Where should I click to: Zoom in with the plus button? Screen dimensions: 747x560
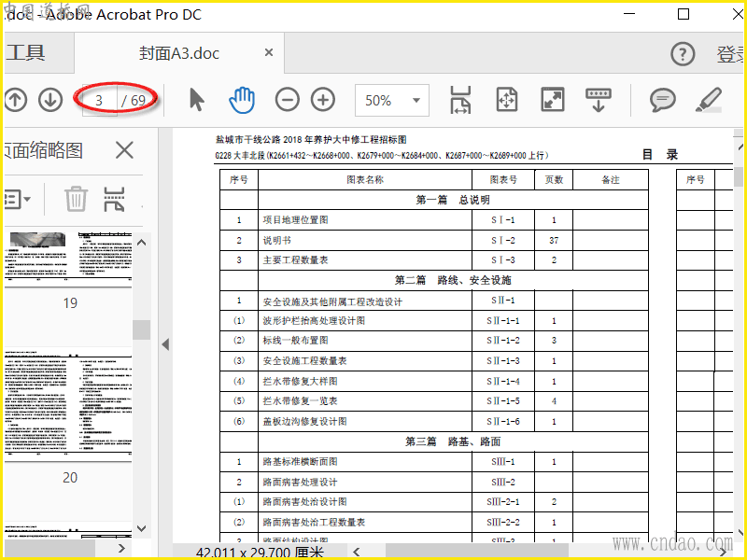coord(323,100)
